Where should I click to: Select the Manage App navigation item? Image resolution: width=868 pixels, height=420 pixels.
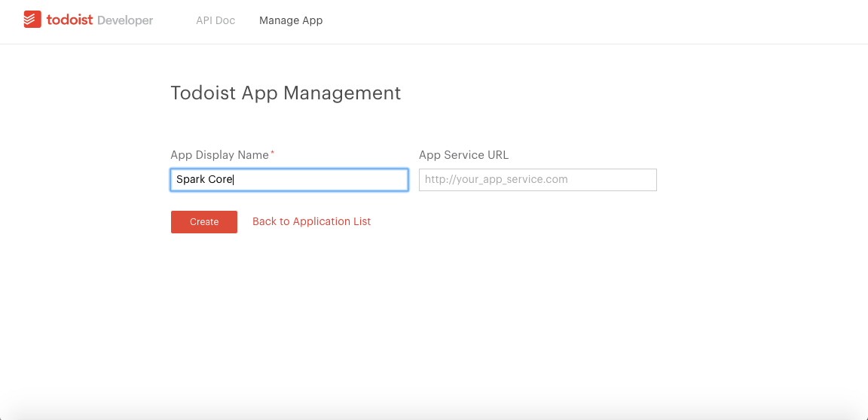(x=291, y=20)
